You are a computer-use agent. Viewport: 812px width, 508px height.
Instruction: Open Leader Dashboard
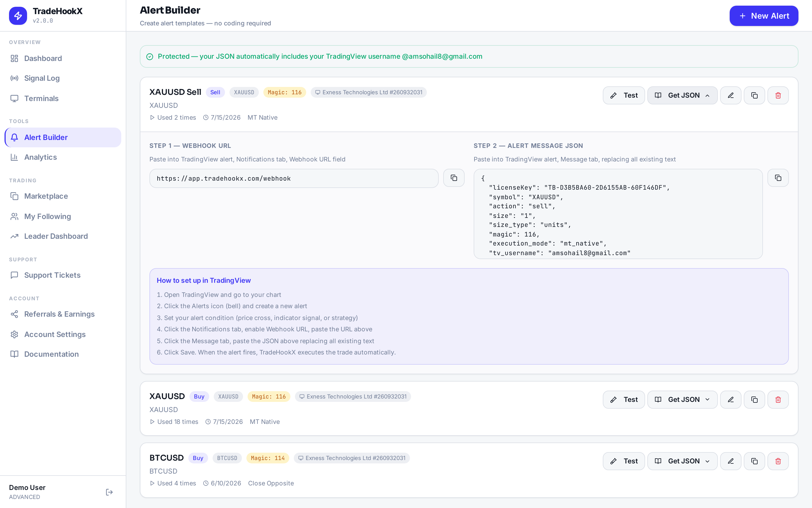63,236
